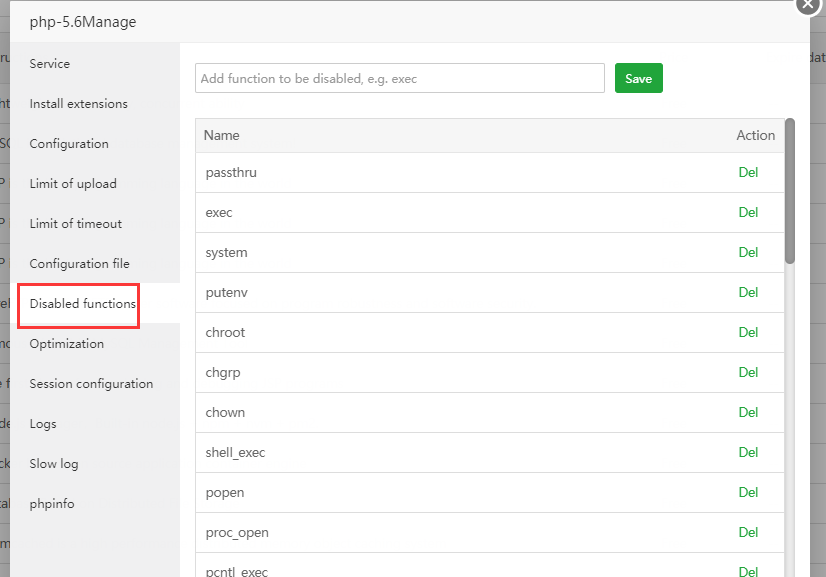826x577 pixels.
Task: Open the Slow log tab
Action: click(54, 464)
